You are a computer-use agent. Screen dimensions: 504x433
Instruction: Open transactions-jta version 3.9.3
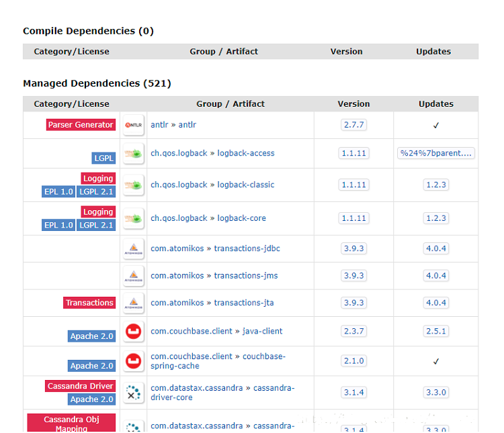pyautogui.click(x=353, y=303)
